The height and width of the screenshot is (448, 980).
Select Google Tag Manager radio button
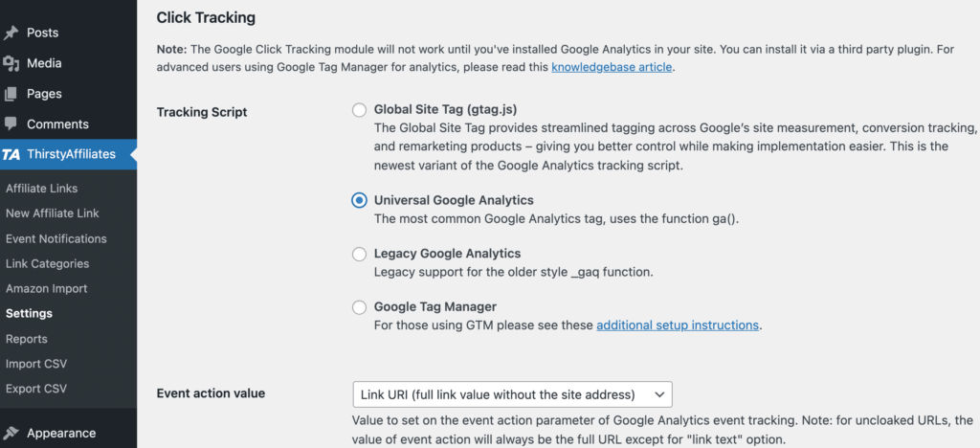(x=359, y=307)
